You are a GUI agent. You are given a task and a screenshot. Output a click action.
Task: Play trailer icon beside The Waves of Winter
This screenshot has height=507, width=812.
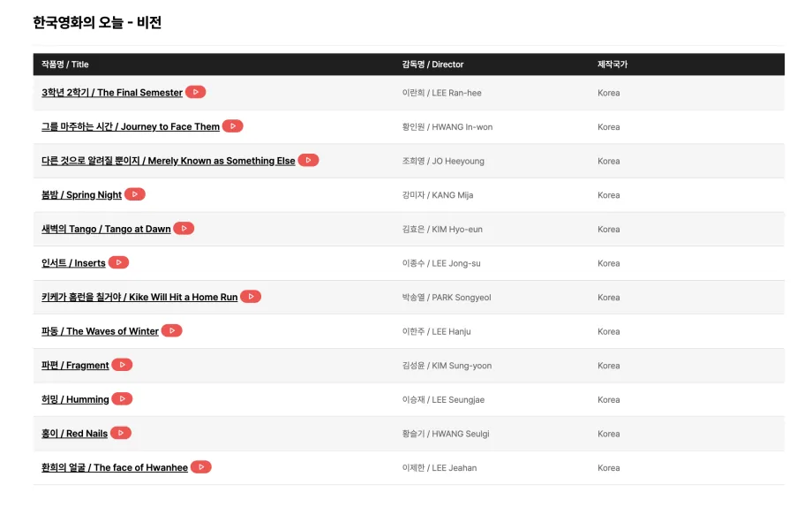171,330
